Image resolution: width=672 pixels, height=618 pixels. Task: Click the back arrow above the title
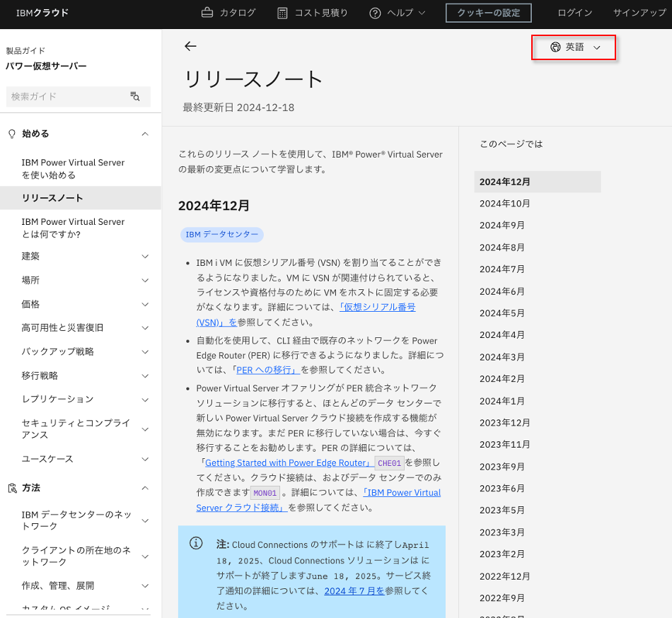tap(190, 46)
